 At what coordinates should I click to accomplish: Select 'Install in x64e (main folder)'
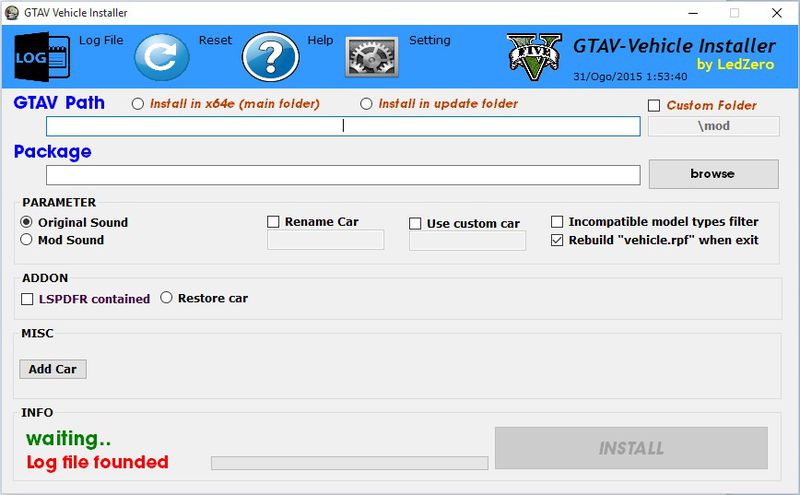click(x=138, y=104)
